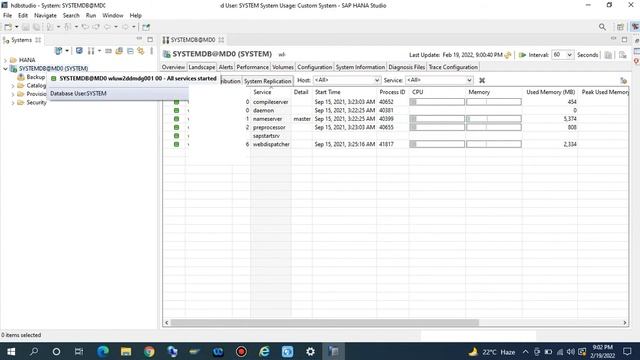This screenshot has height=360, width=640.
Task: Click the clock showing 9:02 PM in tray
Action: pyautogui.click(x=602, y=347)
